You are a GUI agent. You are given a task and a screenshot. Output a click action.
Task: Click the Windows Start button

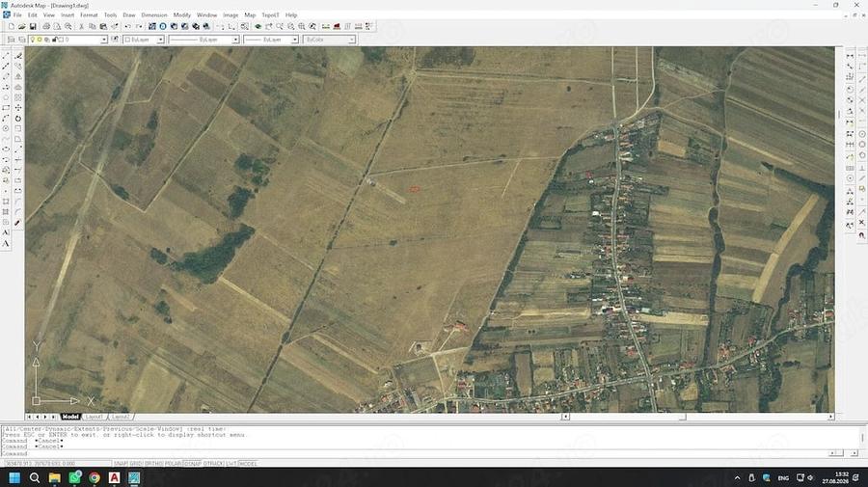(14, 477)
